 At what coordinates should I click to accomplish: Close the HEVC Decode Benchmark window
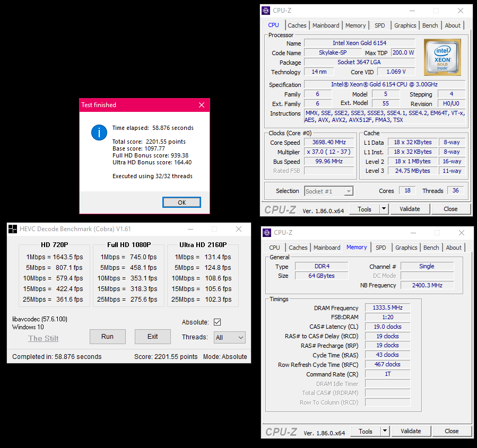239,229
